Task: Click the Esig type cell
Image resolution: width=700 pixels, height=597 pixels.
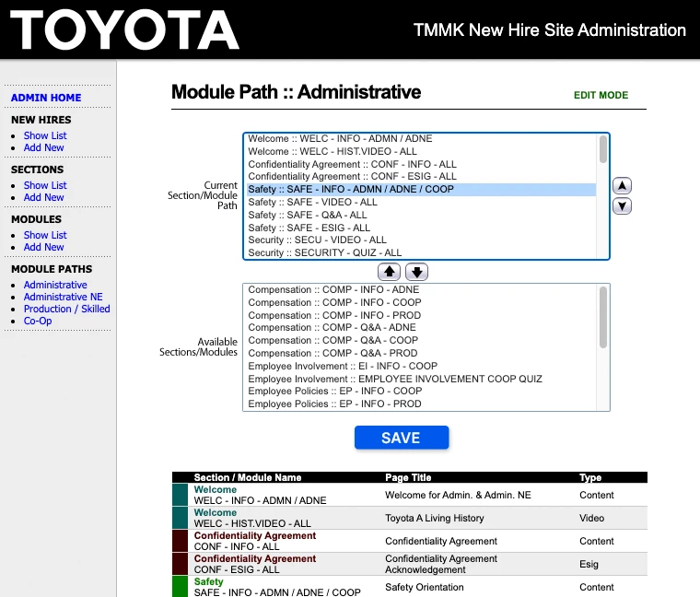Action: click(589, 564)
